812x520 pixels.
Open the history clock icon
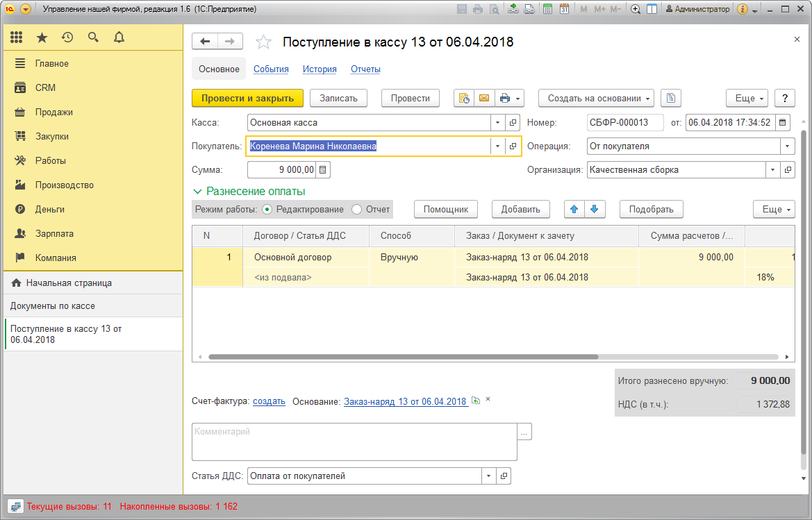(67, 37)
